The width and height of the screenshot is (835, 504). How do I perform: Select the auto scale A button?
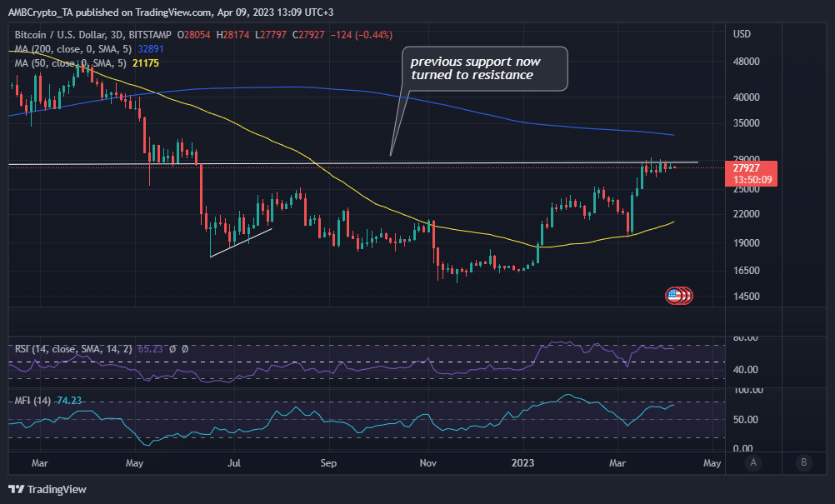click(753, 462)
